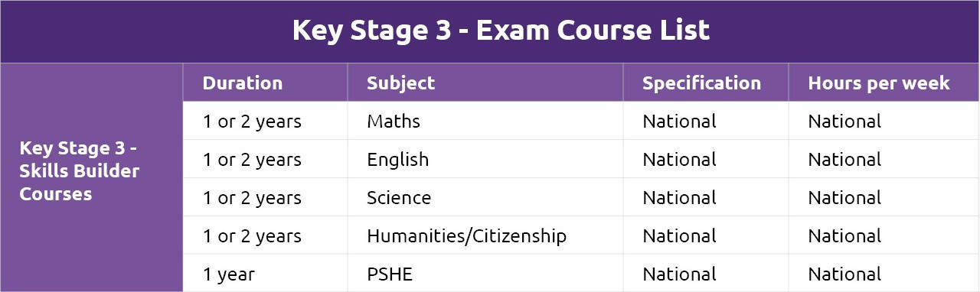Click the Key Stage 3 Exam Course List title
The image size is (980, 292).
point(501,31)
